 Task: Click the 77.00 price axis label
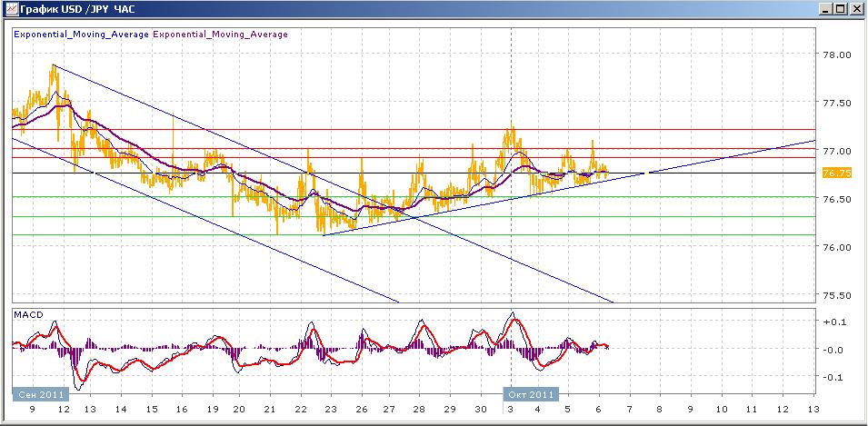point(835,151)
